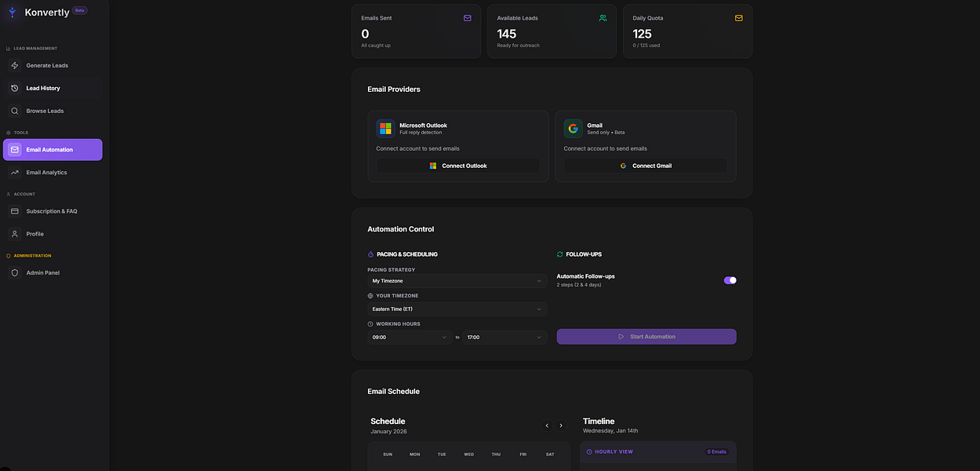
Task: Click the Gmail provider logo
Action: [573, 128]
